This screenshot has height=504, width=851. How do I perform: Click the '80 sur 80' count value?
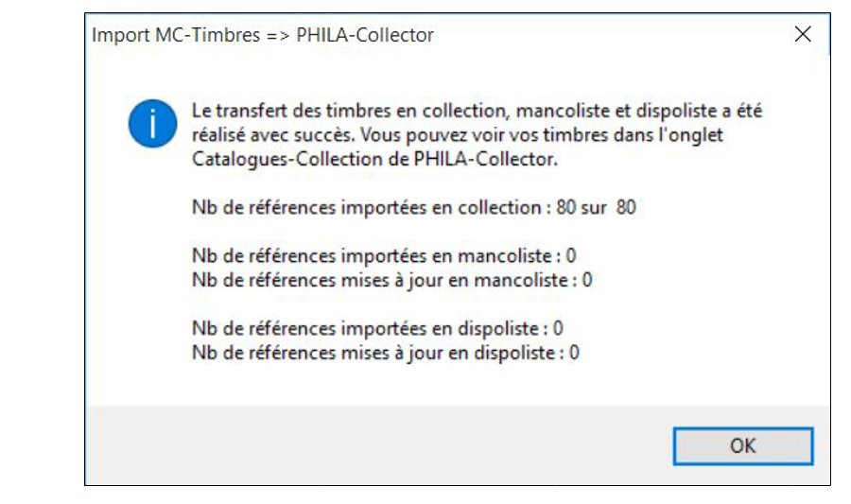coord(596,208)
